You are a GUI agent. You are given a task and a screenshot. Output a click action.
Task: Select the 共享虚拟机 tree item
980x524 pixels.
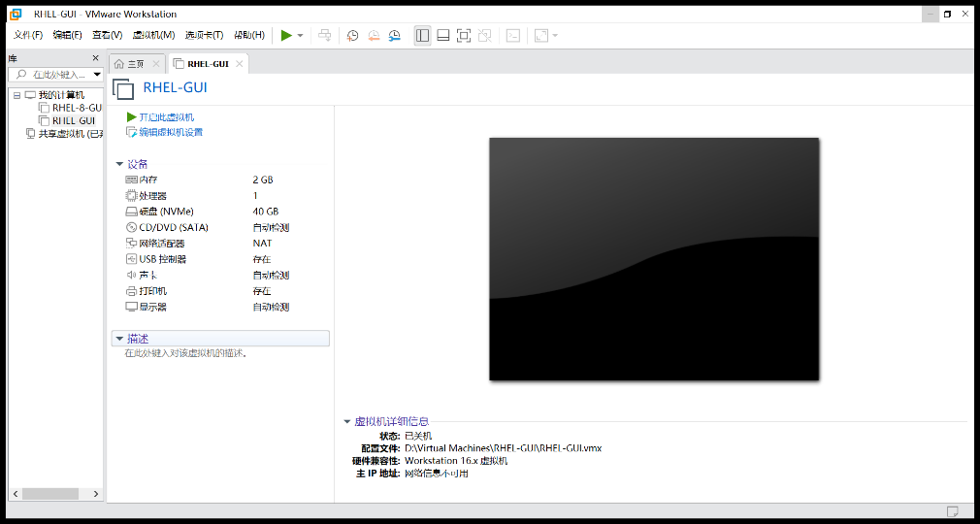tap(64, 133)
